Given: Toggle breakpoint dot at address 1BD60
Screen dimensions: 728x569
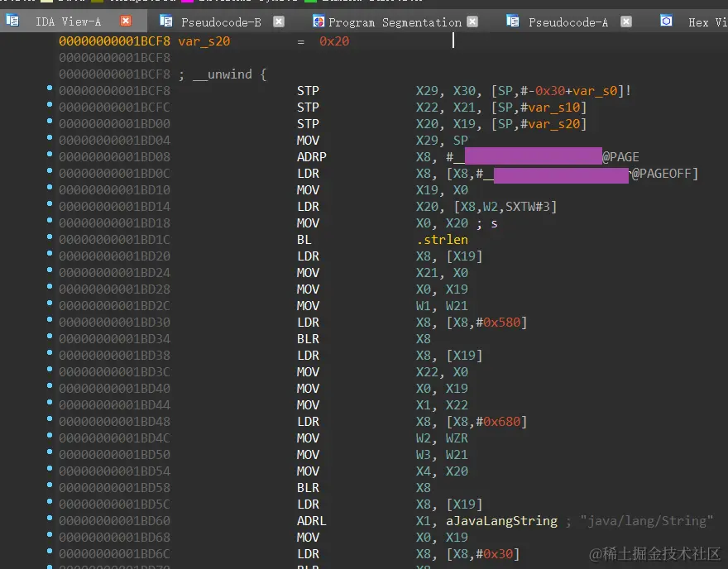Looking at the screenshot, I should 50,518.
